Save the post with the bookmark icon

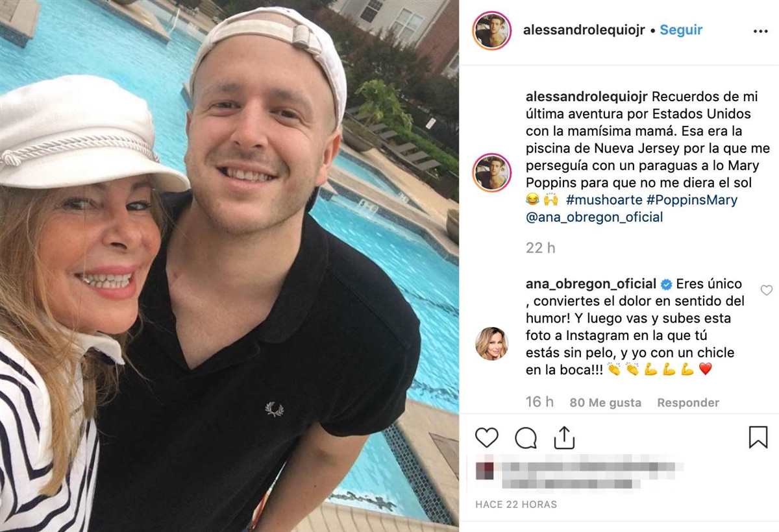pyautogui.click(x=758, y=437)
